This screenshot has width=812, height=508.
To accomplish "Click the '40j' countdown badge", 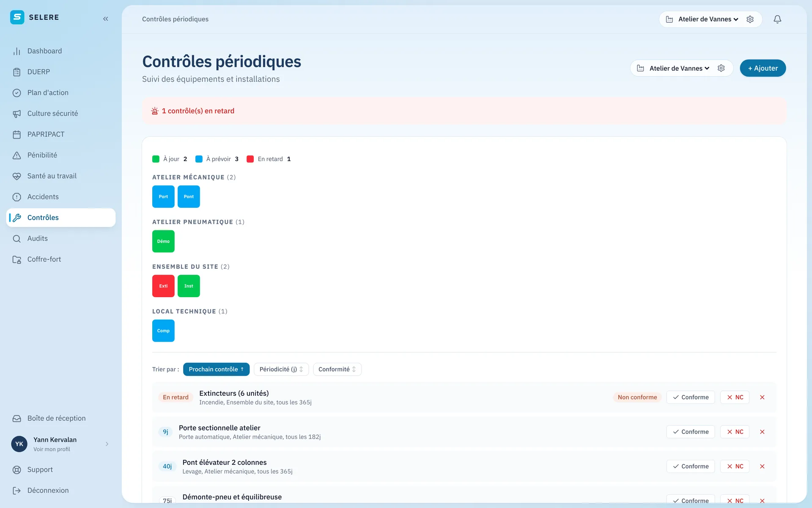I will click(167, 466).
